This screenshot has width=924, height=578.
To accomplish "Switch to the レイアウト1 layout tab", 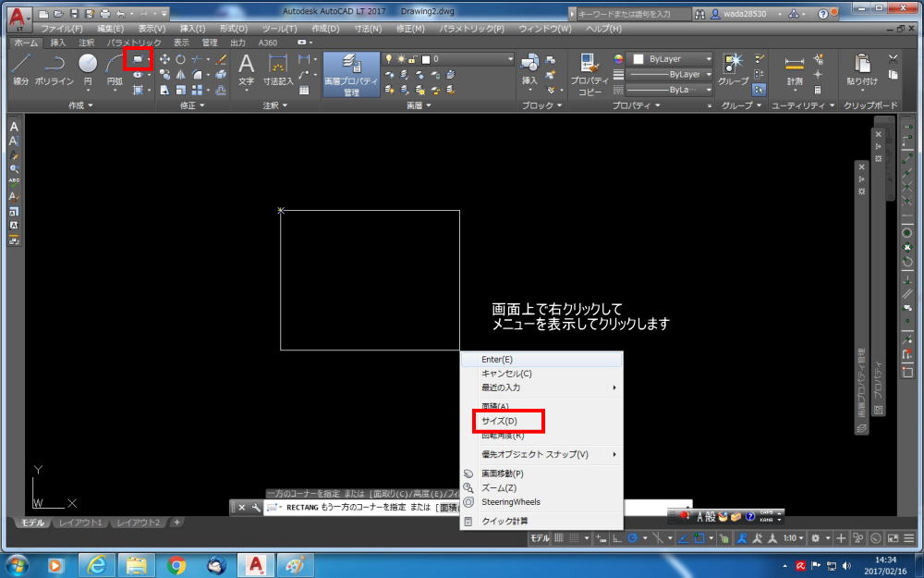I will (80, 523).
